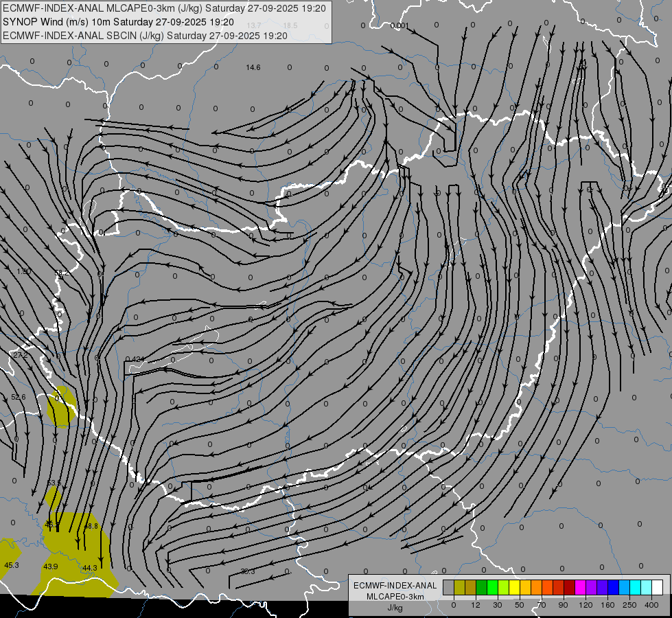Click the legend tick label '160'
This screenshot has height=618, width=672.
pyautogui.click(x=607, y=605)
